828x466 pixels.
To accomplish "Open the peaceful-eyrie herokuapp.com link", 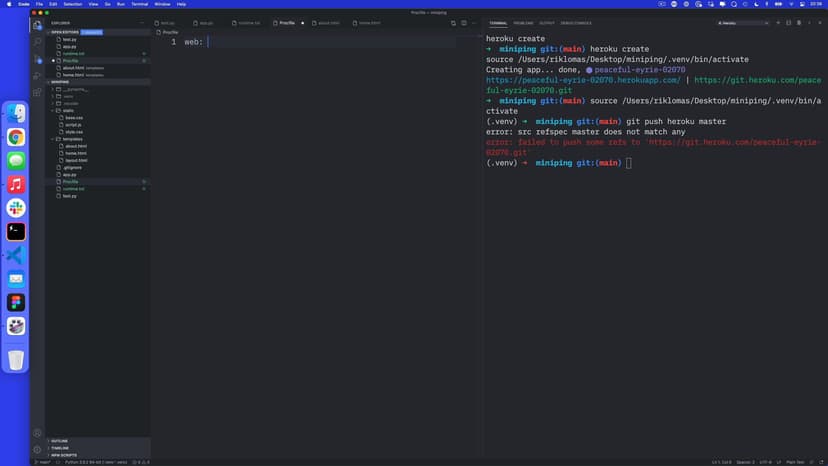I will [583, 80].
